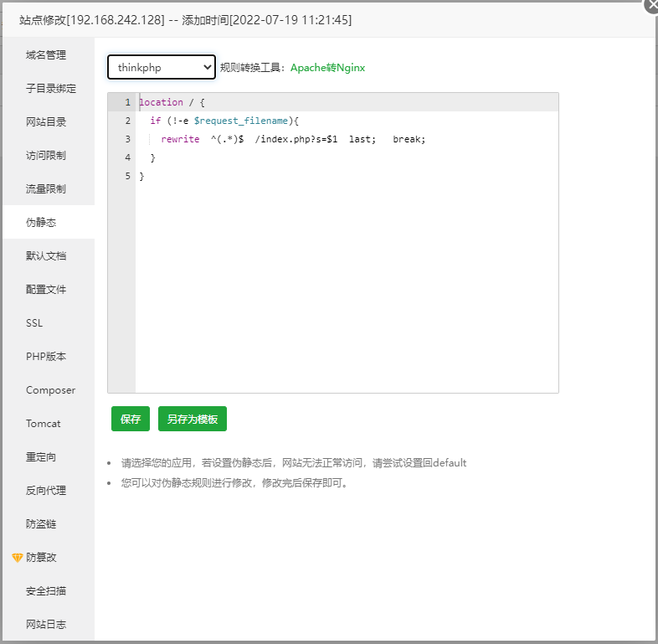Open the Apache转Nginx conversion tool link
658x644 pixels.
tap(327, 68)
